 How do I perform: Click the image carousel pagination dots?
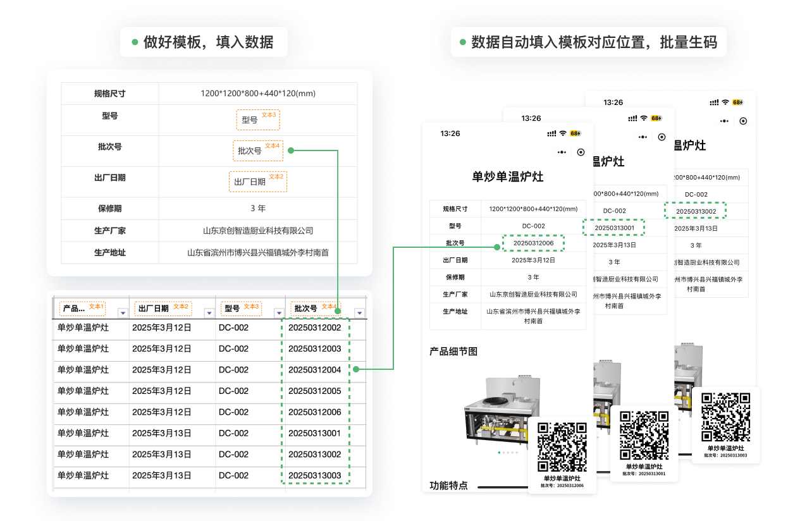point(507,453)
